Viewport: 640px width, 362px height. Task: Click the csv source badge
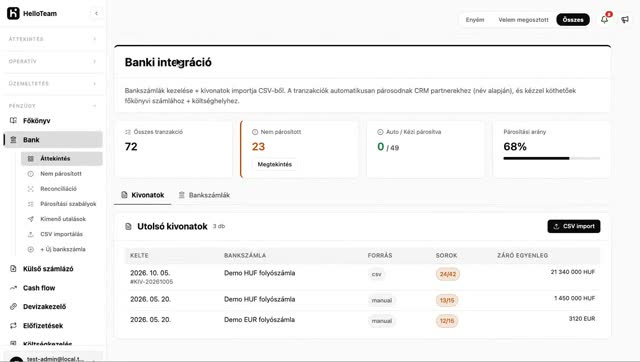tap(376, 274)
